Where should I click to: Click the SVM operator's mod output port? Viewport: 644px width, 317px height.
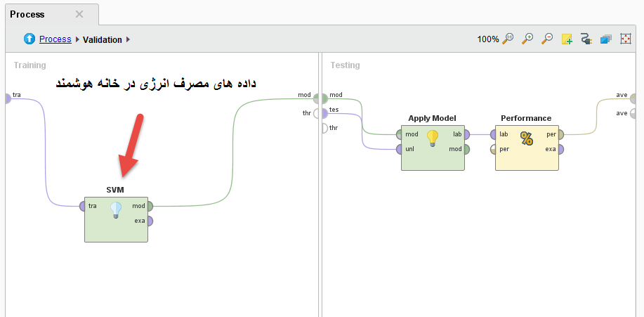click(150, 206)
